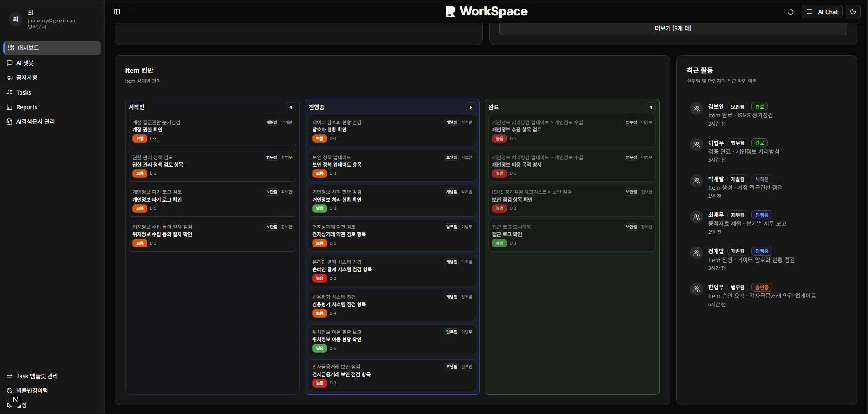The height and width of the screenshot is (414, 868).
Task: Click the AI Chat button
Action: 823,12
